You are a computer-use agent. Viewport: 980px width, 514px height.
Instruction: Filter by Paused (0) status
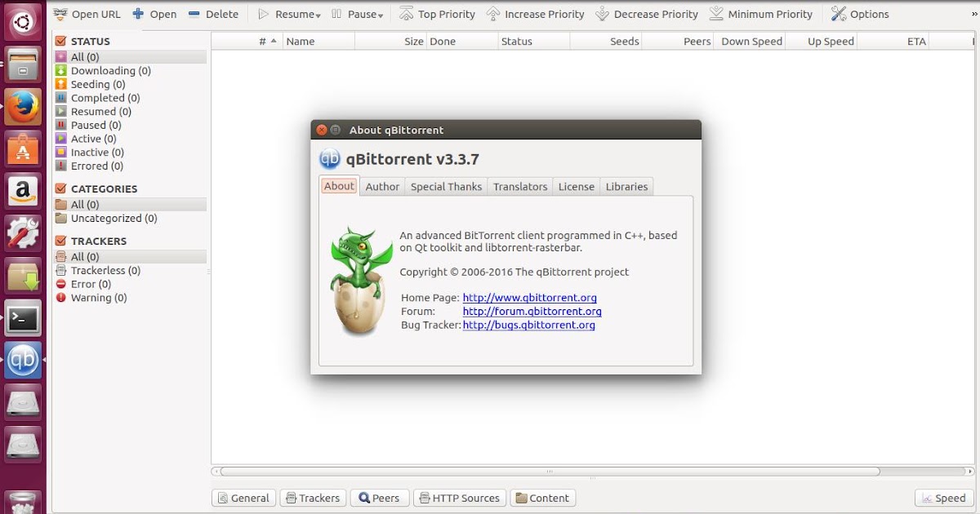[130, 125]
